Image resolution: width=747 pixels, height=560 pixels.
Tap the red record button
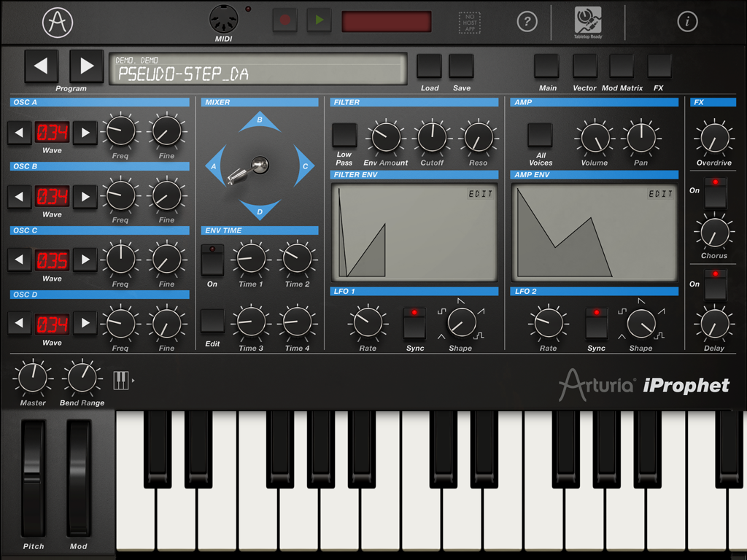click(x=285, y=20)
